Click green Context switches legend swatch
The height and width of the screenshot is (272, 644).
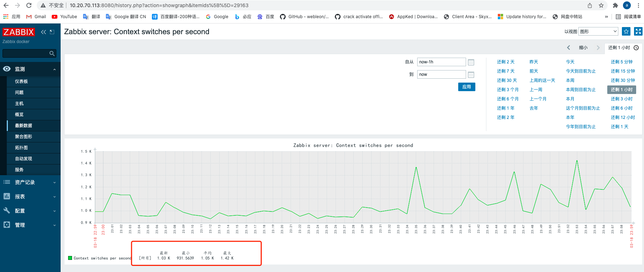pos(70,258)
